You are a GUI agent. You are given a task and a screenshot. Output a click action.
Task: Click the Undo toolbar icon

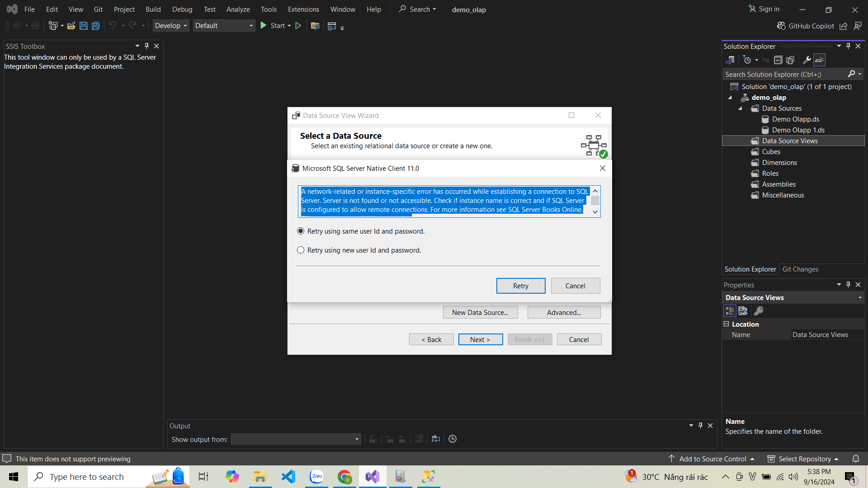coord(112,26)
